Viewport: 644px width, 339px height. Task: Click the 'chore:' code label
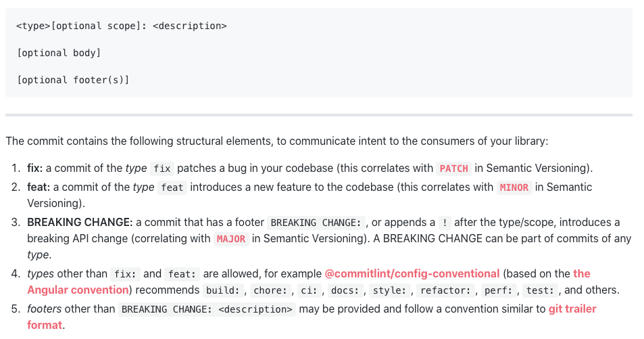271,290
